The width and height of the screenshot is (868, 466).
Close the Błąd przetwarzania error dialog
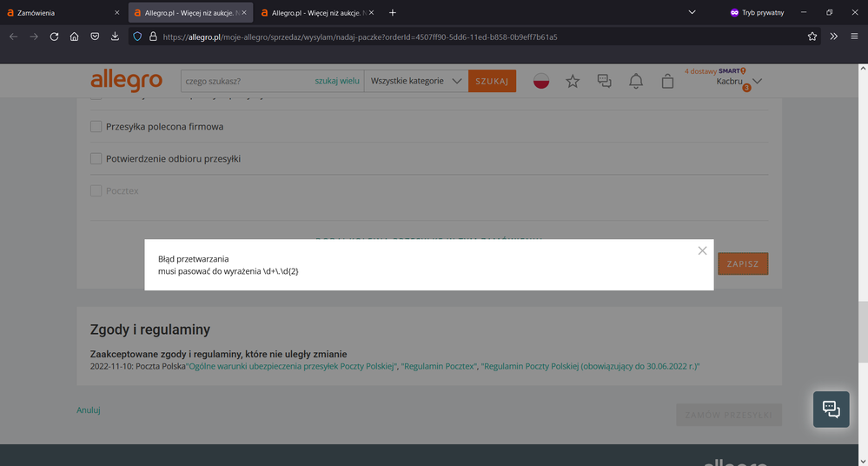pyautogui.click(x=702, y=251)
